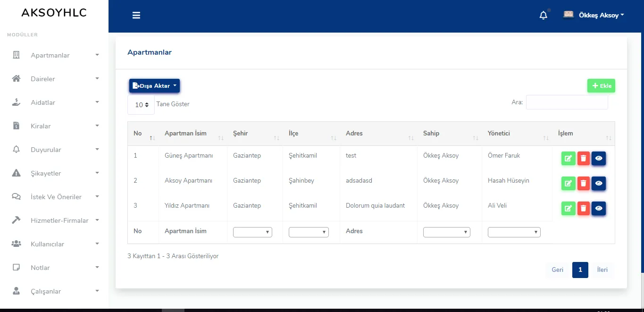Delete the Aksoy Apartmanı row

pyautogui.click(x=584, y=184)
